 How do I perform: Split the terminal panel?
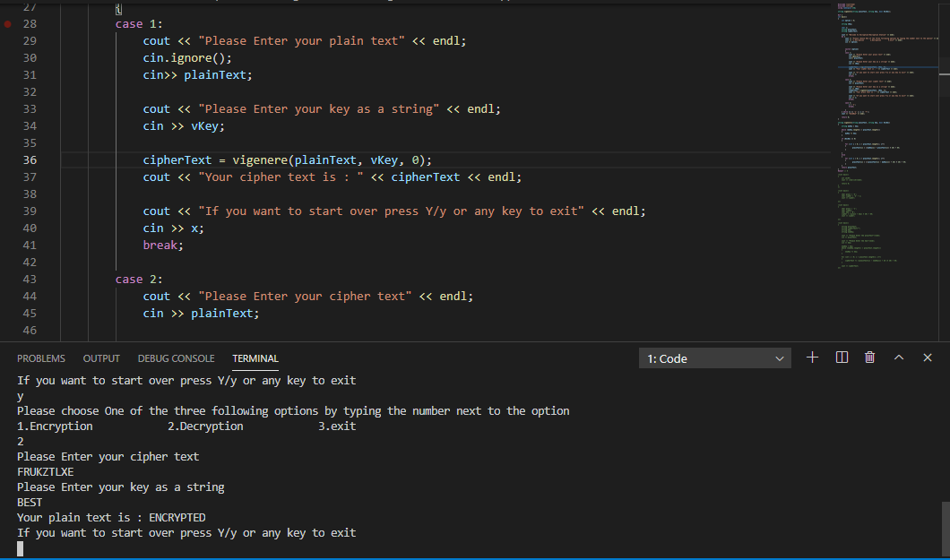pyautogui.click(x=842, y=358)
